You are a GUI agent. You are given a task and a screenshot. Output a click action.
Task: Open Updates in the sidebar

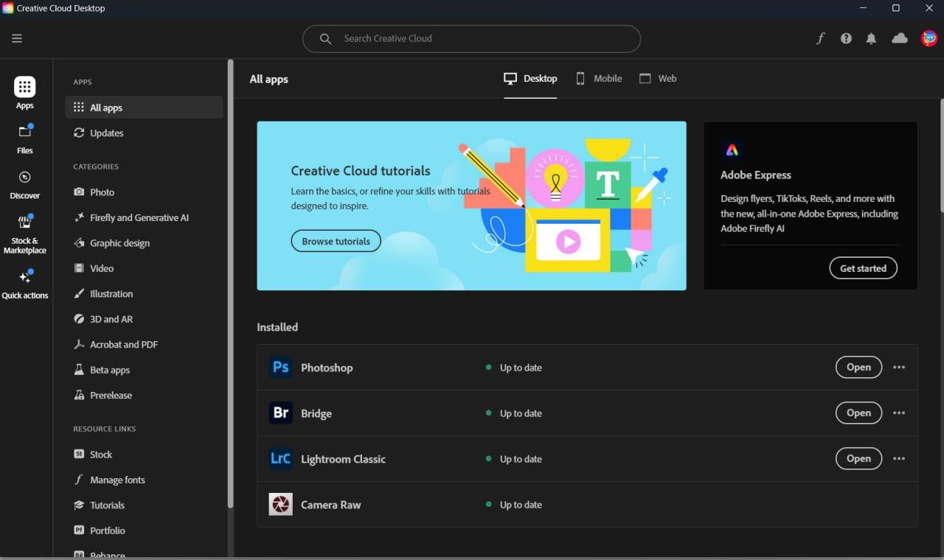(x=145, y=133)
